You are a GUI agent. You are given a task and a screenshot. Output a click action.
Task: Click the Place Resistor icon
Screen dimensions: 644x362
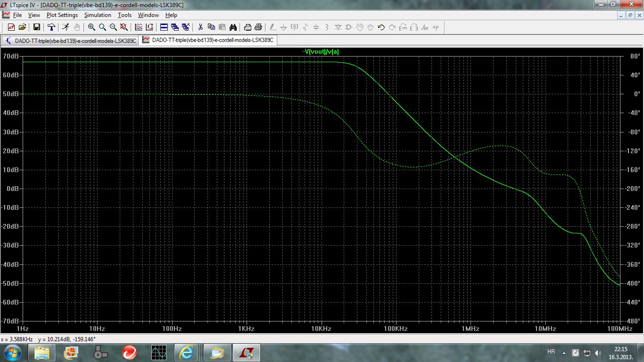point(305,27)
